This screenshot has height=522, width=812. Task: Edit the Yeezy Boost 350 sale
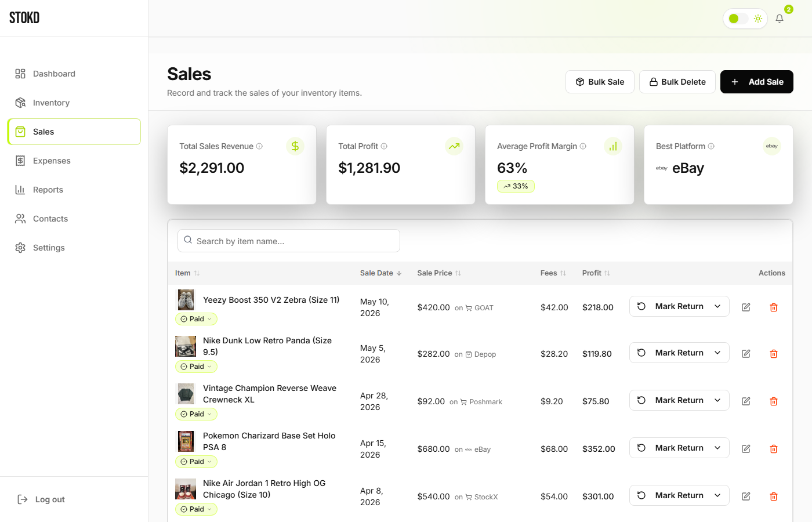(x=746, y=307)
